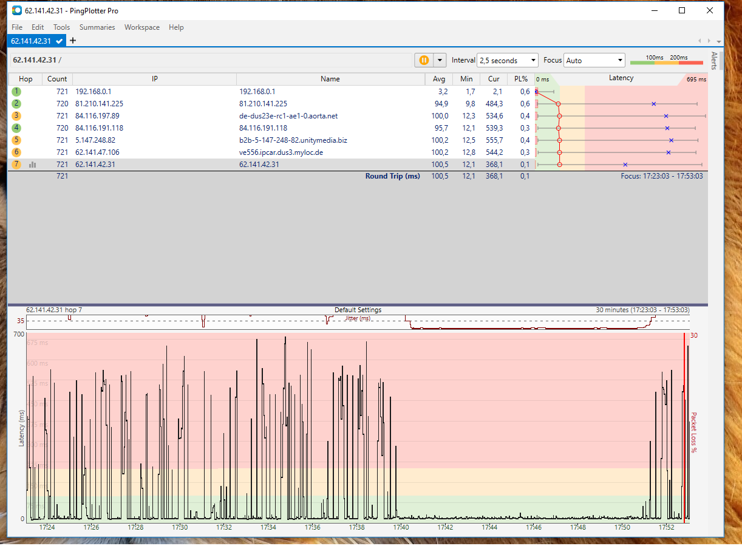
Task: Click the 100ms 200ms latency color scale
Action: [x=667, y=60]
